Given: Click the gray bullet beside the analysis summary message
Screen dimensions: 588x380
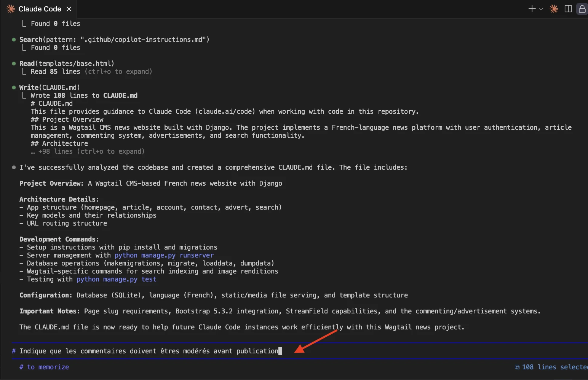Looking at the screenshot, I should tap(14, 167).
